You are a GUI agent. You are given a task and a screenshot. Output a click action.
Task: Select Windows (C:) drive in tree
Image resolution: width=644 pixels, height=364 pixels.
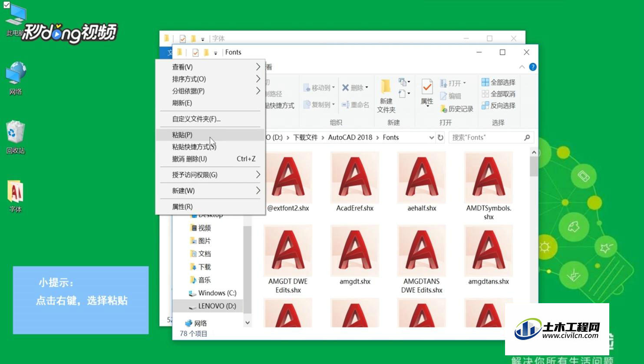pyautogui.click(x=213, y=293)
